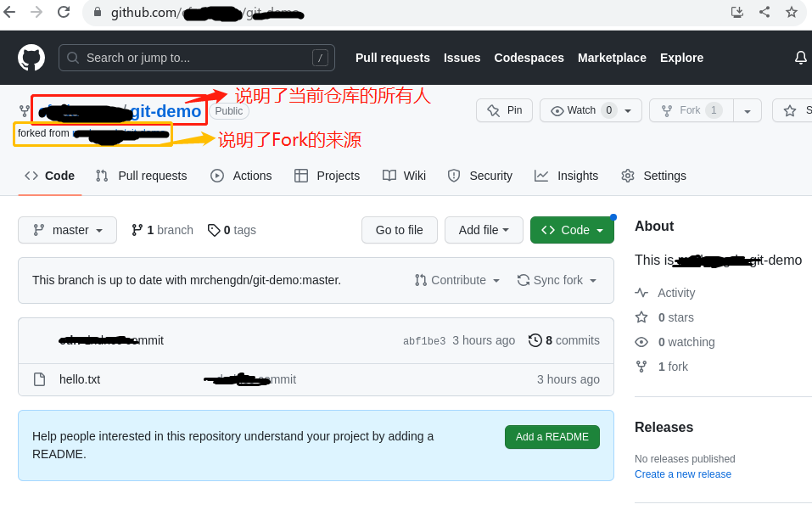Image resolution: width=812 pixels, height=510 pixels.
Task: Reload the page with refresh icon
Action: click(64, 12)
